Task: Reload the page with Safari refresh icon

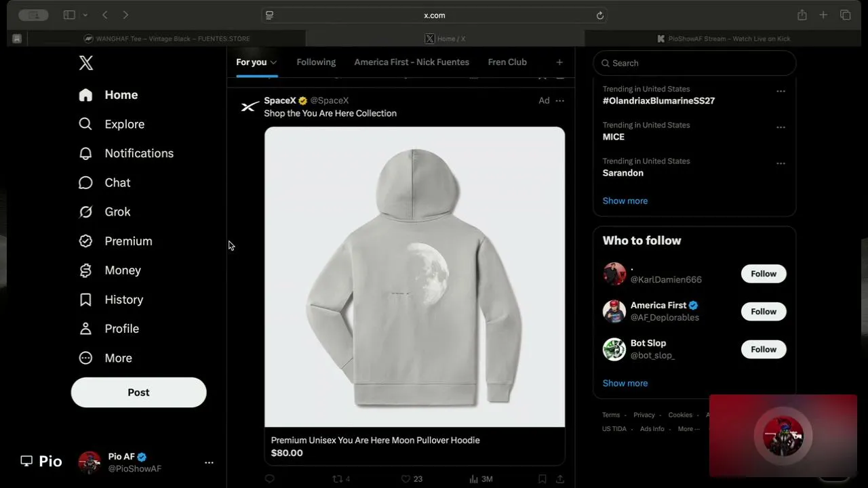Action: pos(600,16)
